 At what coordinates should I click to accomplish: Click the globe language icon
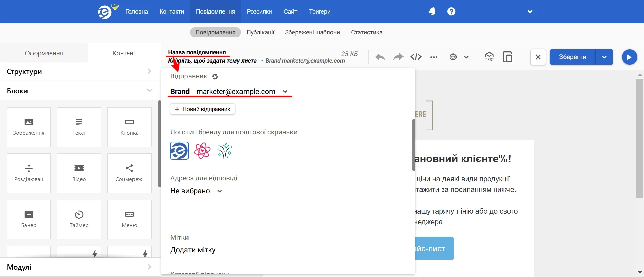pos(453,57)
